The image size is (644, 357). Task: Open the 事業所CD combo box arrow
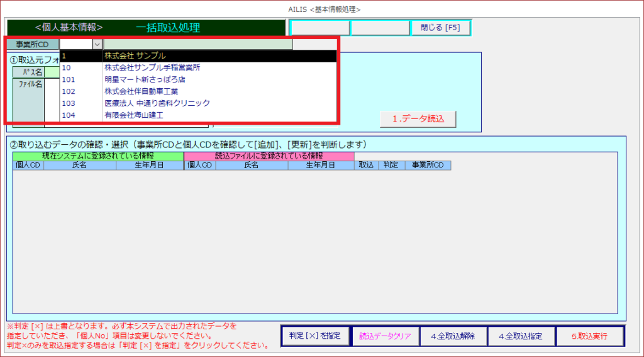coord(97,44)
